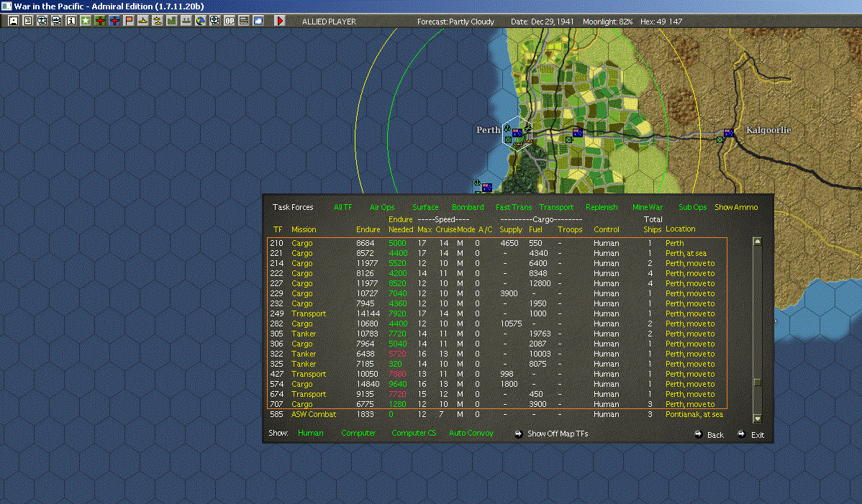Click the Back button

point(709,434)
